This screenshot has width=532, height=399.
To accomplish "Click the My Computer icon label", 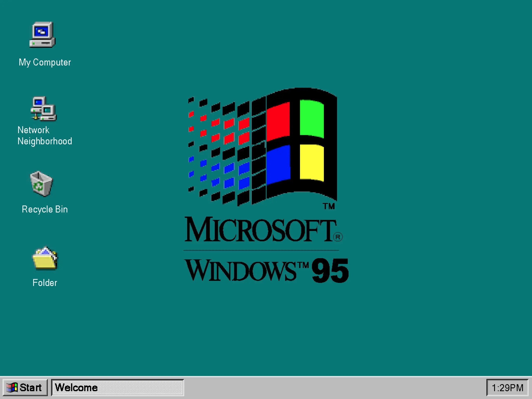I will tap(45, 63).
